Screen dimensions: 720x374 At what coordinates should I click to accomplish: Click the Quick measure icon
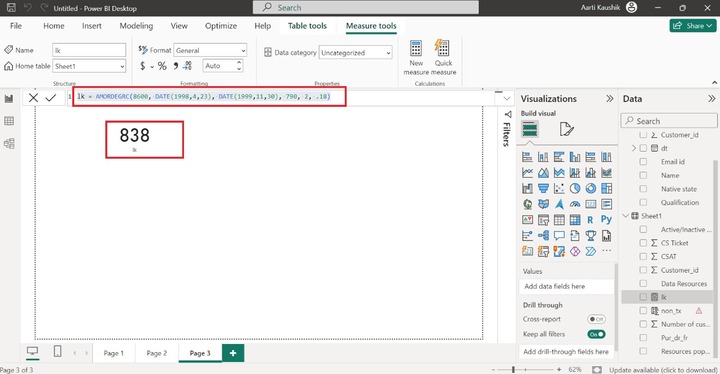[x=442, y=48]
